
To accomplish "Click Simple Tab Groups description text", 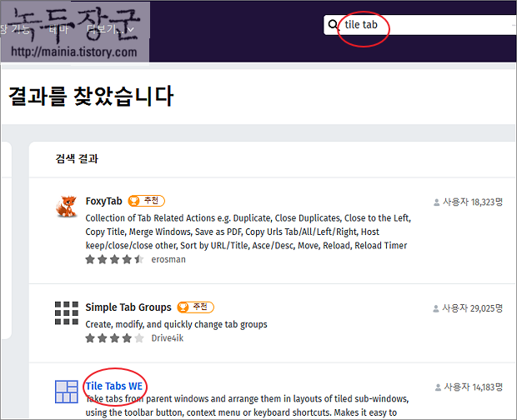I will pos(177,324).
